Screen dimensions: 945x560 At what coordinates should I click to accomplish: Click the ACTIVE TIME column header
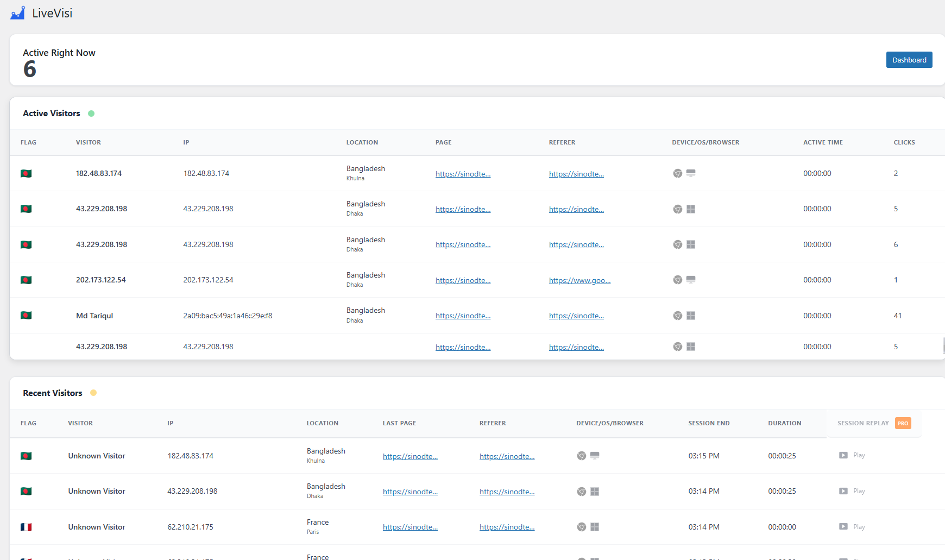(x=823, y=142)
